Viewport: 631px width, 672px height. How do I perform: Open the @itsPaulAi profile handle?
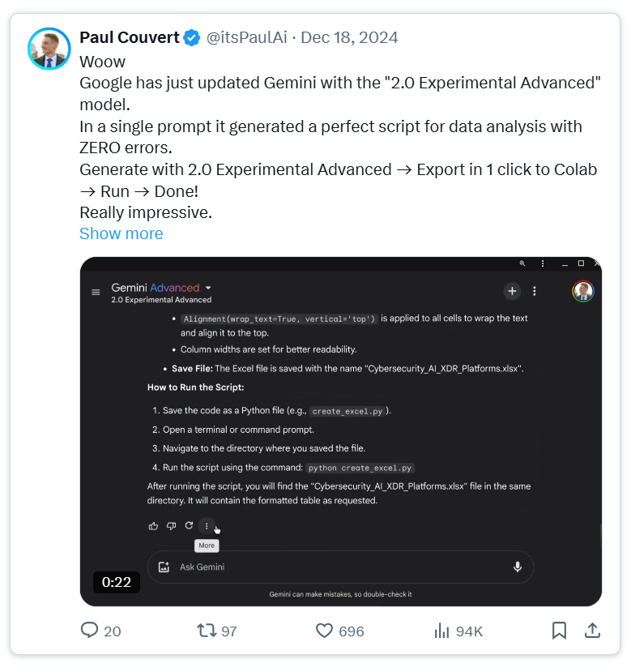coord(247,38)
